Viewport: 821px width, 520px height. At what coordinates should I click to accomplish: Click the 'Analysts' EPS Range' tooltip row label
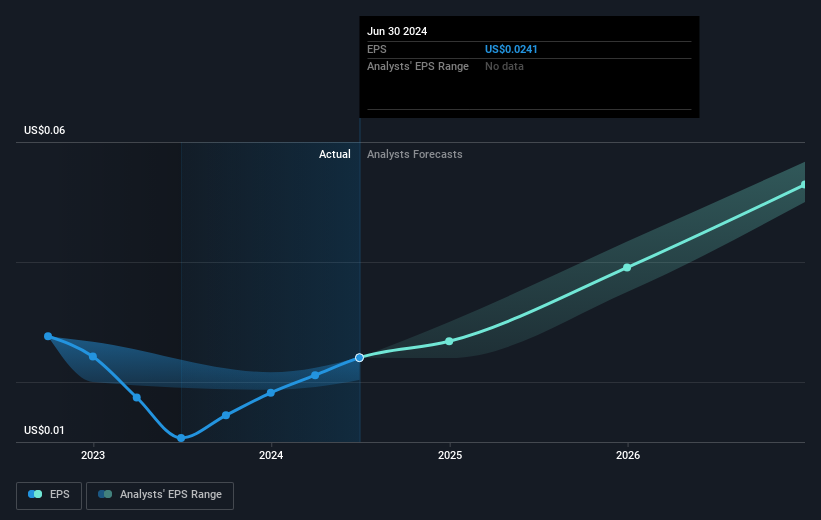point(418,67)
